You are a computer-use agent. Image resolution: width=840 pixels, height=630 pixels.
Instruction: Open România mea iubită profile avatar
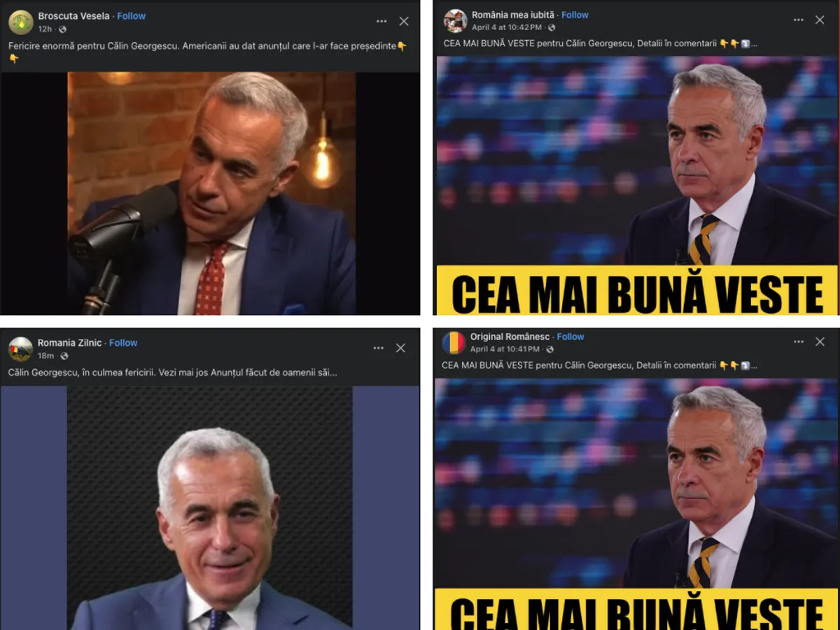[456, 20]
